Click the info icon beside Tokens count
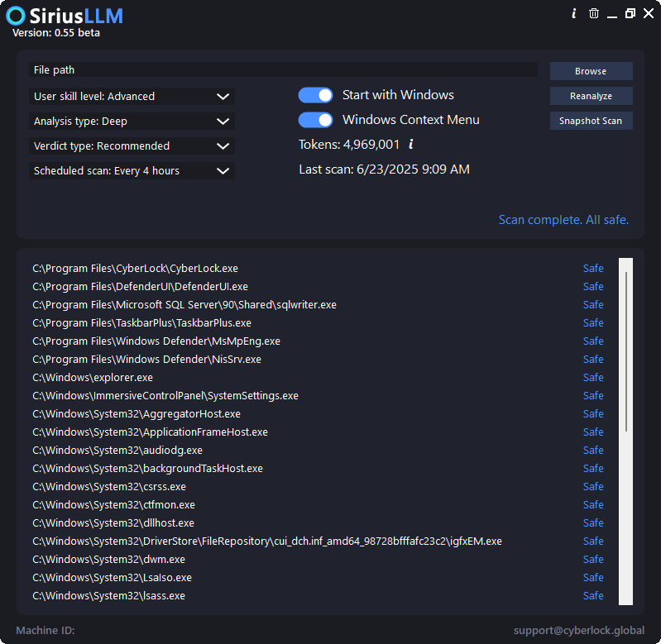 point(411,145)
